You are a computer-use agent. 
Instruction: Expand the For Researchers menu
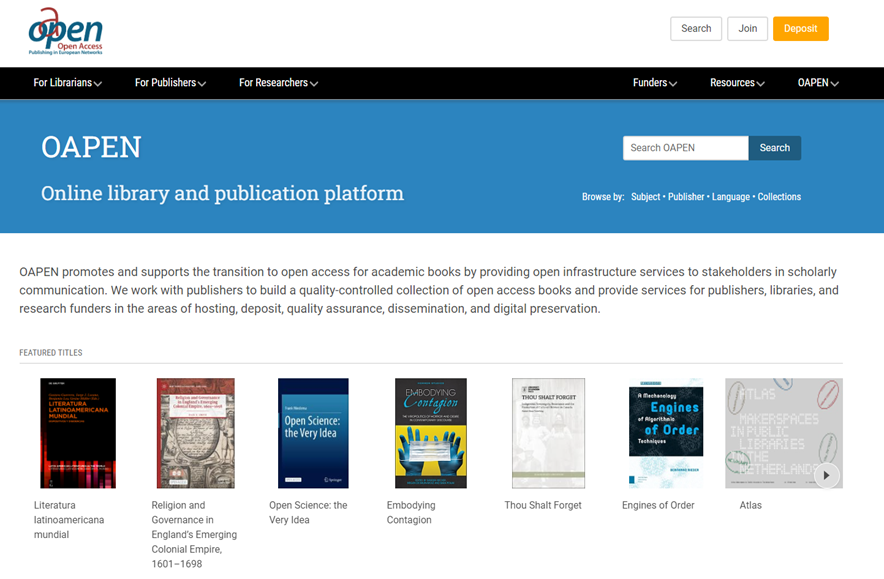point(279,83)
